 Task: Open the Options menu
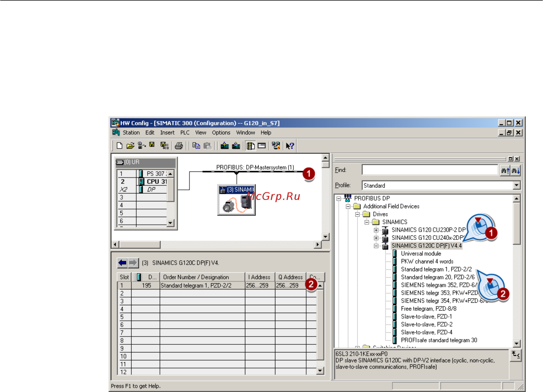click(x=221, y=133)
